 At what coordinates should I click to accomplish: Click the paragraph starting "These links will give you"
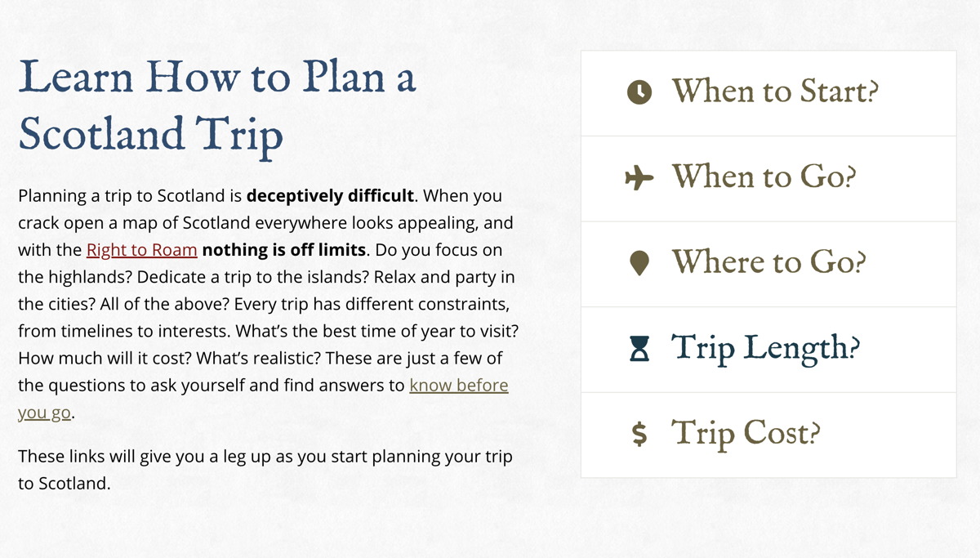pos(265,470)
